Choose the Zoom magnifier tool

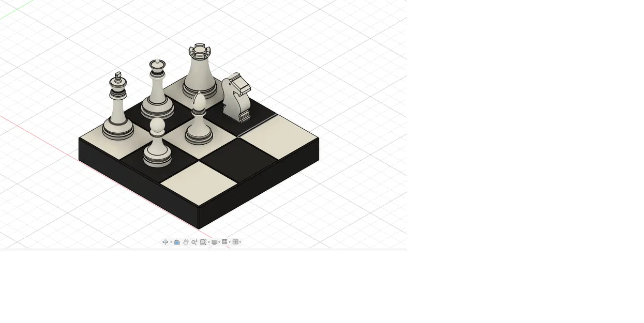coord(194,242)
